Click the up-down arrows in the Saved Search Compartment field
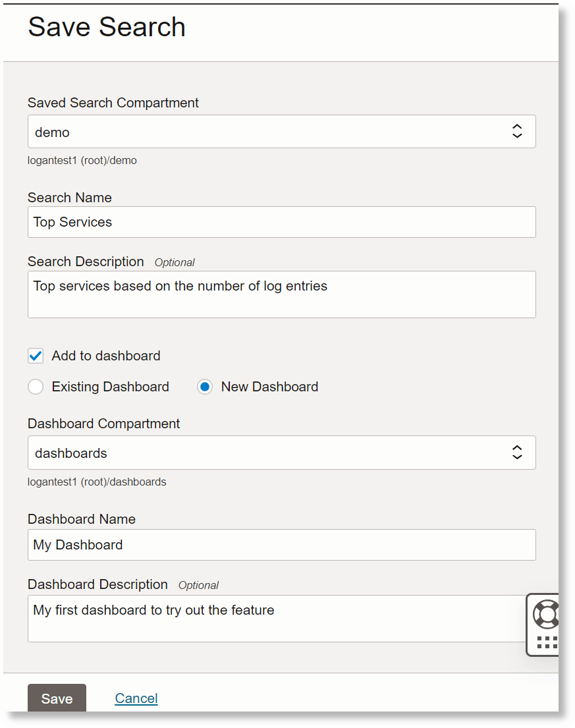This screenshot has height=728, width=575. [x=517, y=131]
